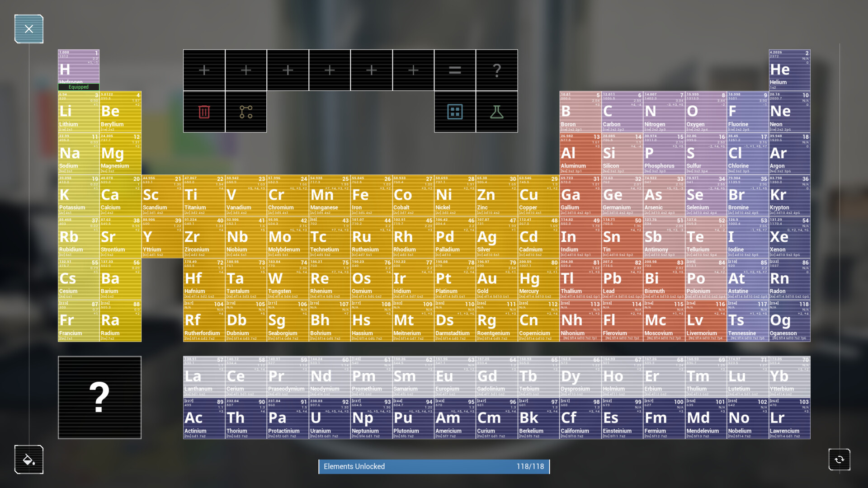Viewport: 868px width, 488px height.
Task: Add an element to the first plus slot
Action: (x=203, y=70)
